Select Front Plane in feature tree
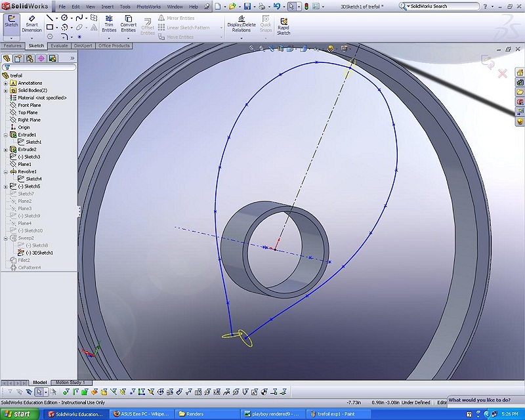 click(x=29, y=105)
